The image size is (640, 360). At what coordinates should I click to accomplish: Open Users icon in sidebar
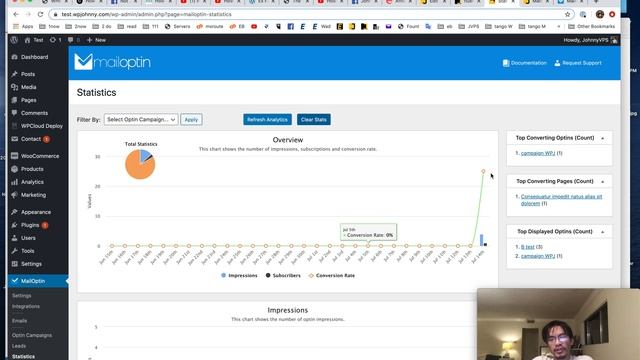15,238
